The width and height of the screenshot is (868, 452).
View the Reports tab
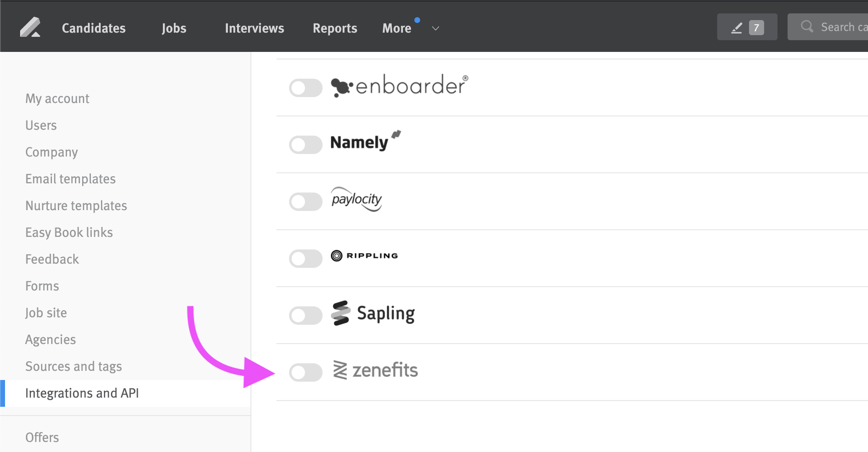pos(335,28)
